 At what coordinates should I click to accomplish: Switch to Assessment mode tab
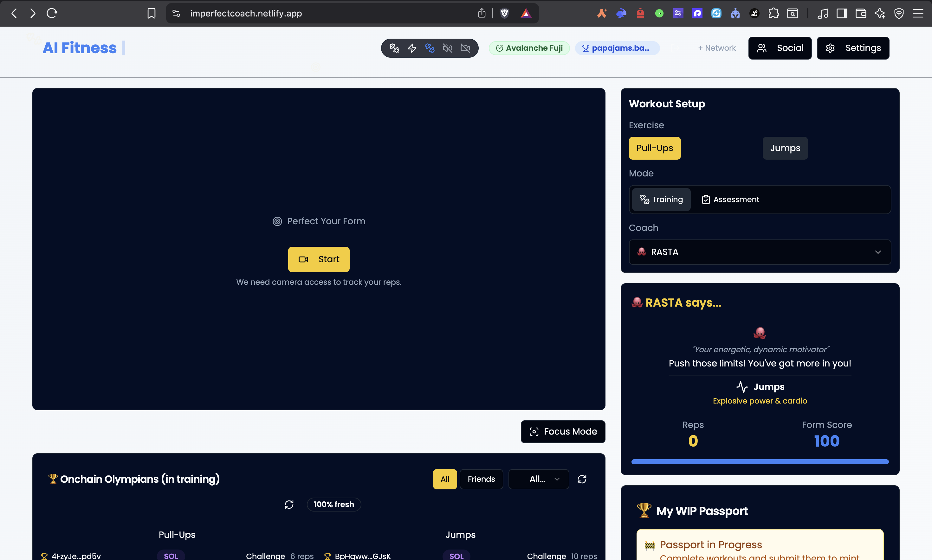[x=730, y=199]
